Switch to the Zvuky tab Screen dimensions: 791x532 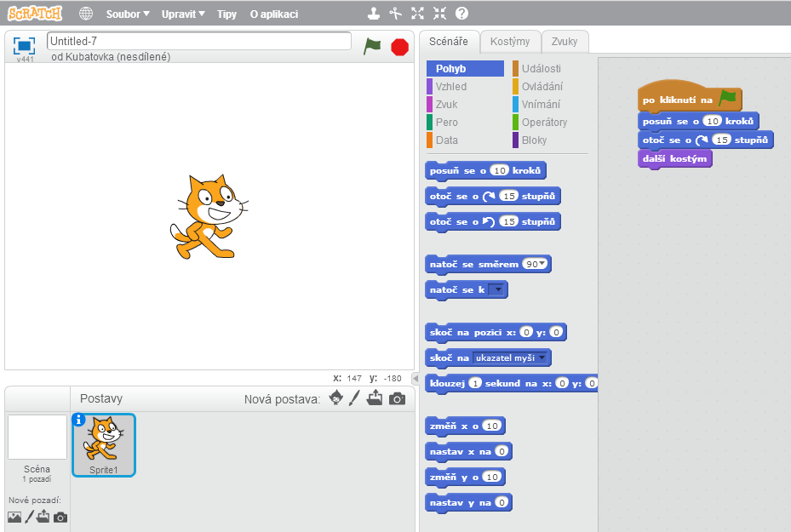tap(565, 42)
